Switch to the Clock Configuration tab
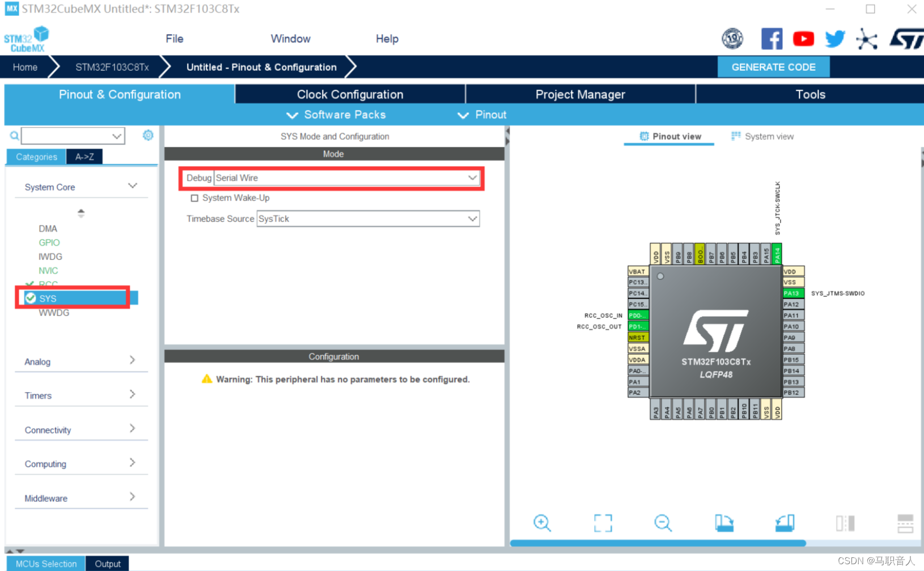This screenshot has height=571, width=924. pos(350,95)
